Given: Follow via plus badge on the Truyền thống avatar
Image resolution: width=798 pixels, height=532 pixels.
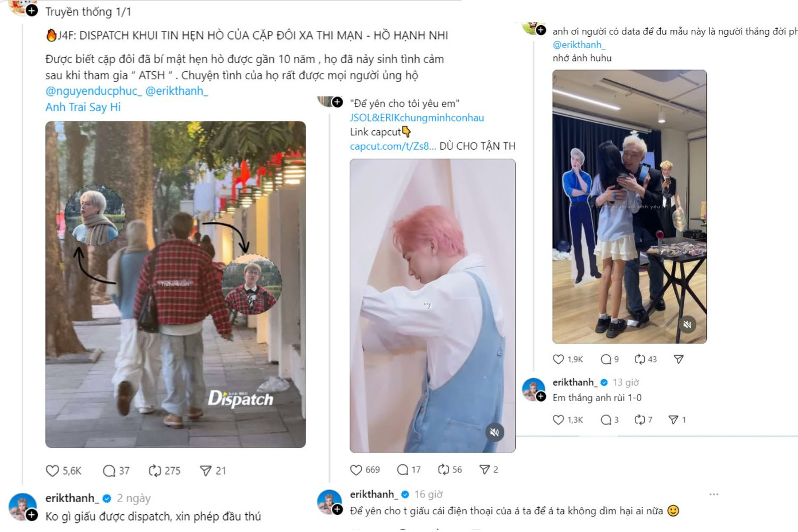Looking at the screenshot, I should point(32,10).
